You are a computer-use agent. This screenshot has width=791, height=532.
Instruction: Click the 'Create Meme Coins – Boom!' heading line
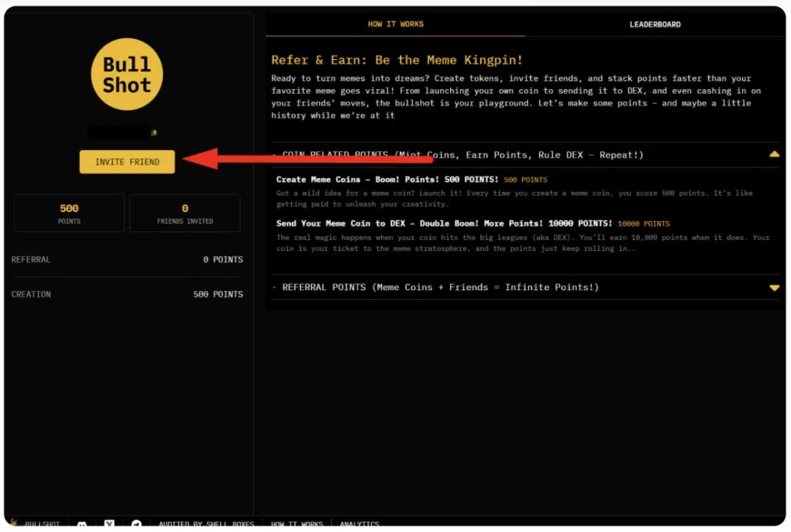tap(387, 180)
